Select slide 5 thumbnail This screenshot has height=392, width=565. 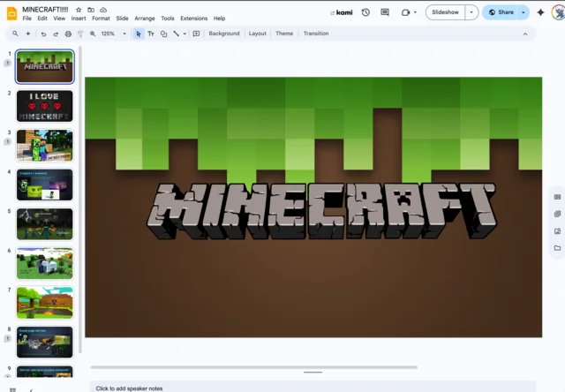[45, 223]
